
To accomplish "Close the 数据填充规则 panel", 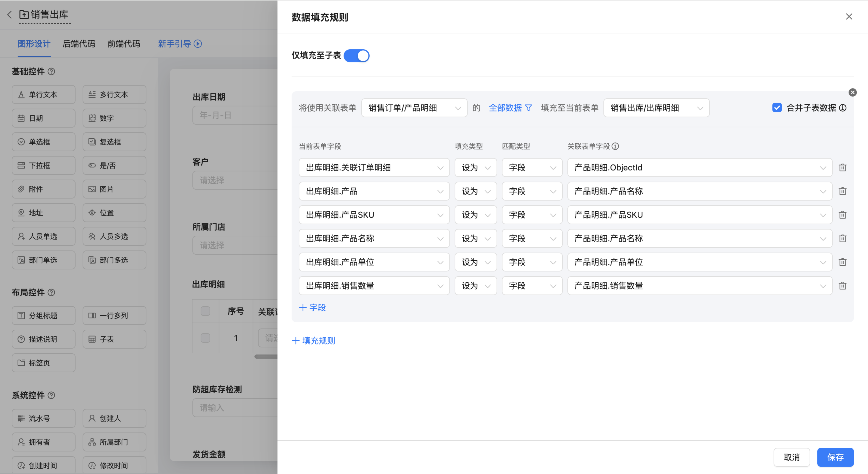I will (x=849, y=17).
